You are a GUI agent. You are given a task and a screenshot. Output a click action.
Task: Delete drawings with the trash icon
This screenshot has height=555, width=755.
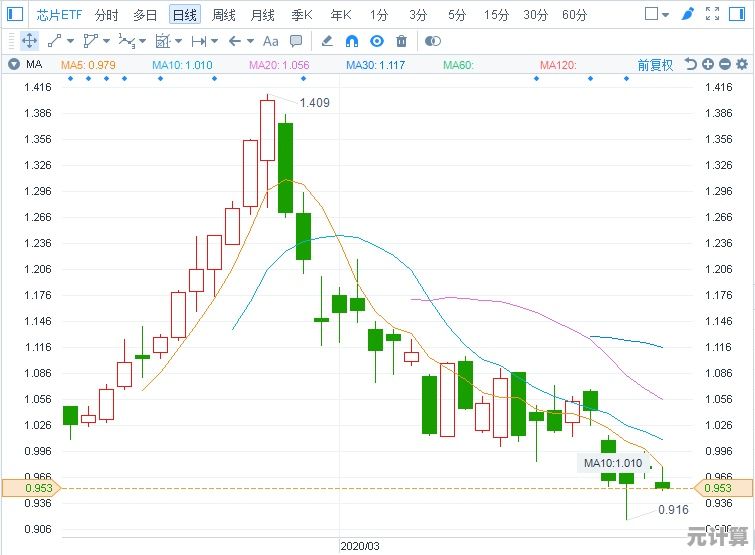tap(401, 41)
